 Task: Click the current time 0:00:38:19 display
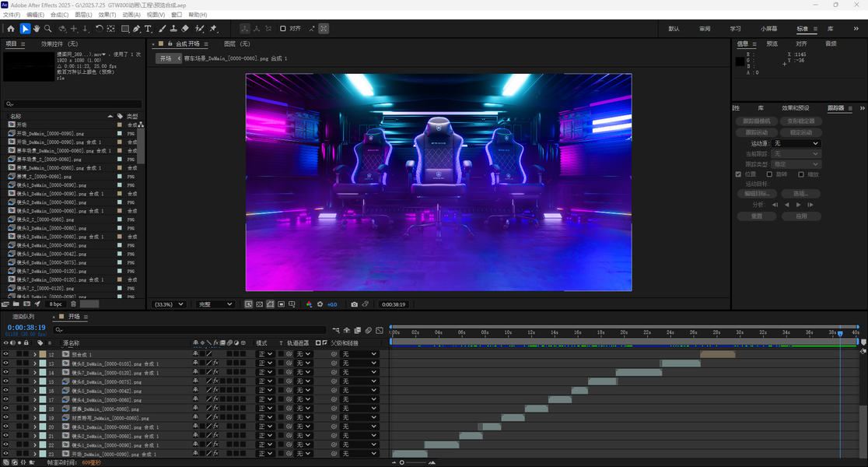click(x=26, y=328)
